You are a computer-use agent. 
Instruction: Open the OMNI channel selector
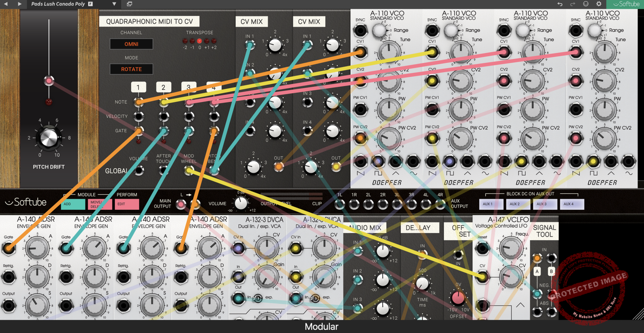click(131, 44)
